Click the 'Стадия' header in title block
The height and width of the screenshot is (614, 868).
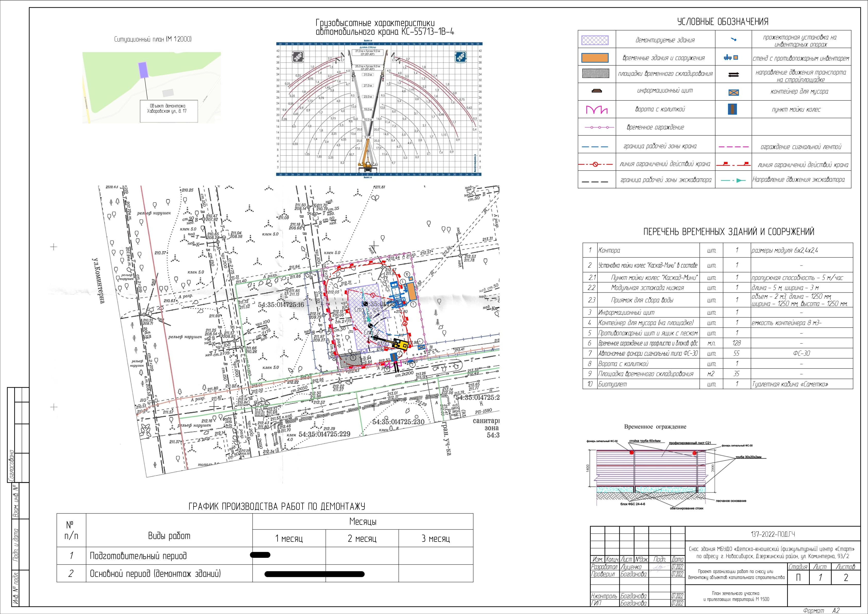tap(798, 567)
